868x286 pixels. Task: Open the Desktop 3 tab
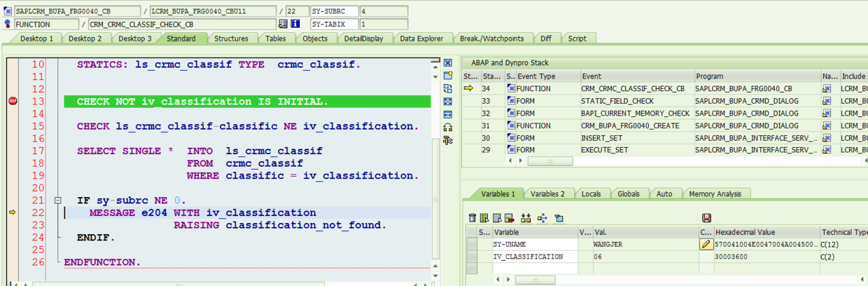pyautogui.click(x=134, y=39)
